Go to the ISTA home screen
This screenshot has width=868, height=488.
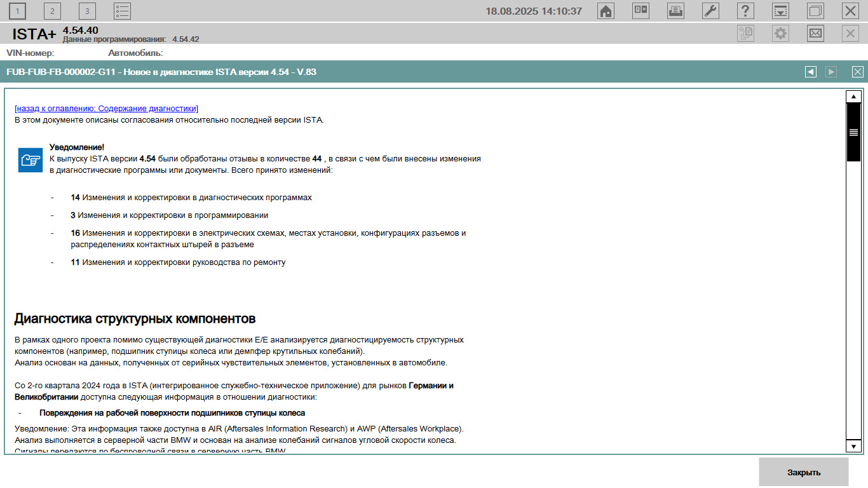click(606, 11)
